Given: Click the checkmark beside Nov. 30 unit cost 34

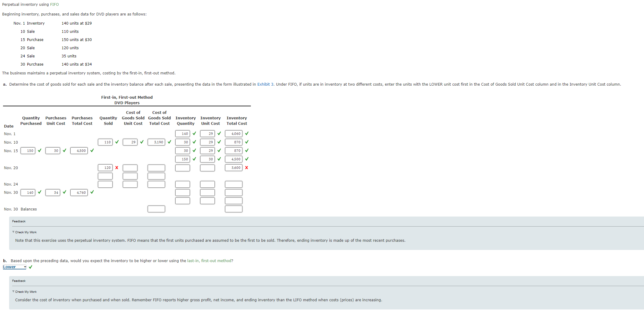Looking at the screenshot, I should (64, 192).
